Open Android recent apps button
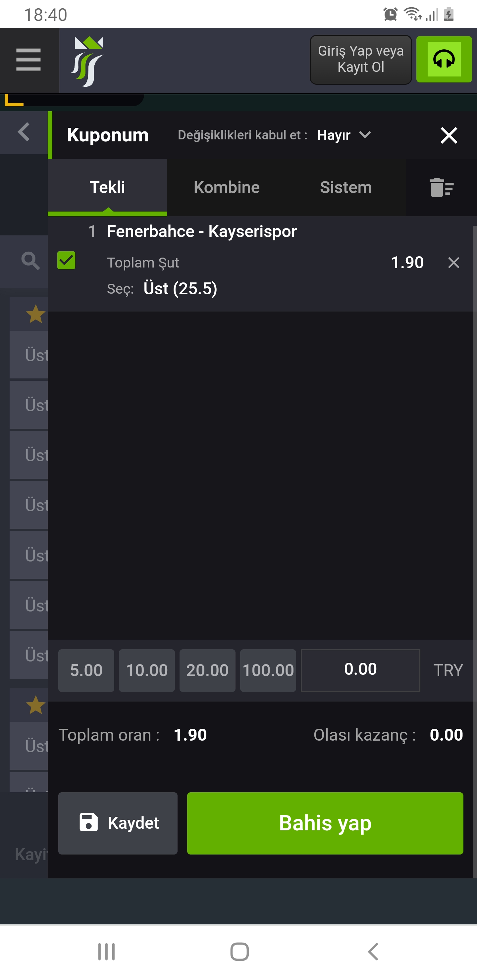 coord(107,952)
